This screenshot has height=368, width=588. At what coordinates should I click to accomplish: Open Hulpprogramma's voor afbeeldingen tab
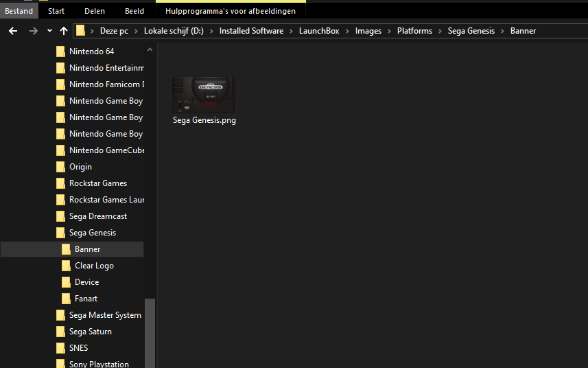pos(231,11)
